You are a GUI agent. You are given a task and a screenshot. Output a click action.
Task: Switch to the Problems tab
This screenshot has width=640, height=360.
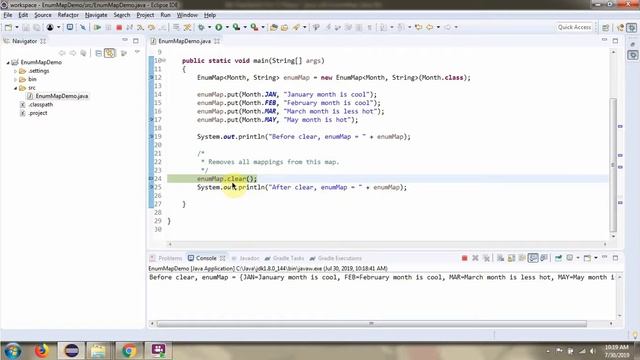[x=166, y=258]
